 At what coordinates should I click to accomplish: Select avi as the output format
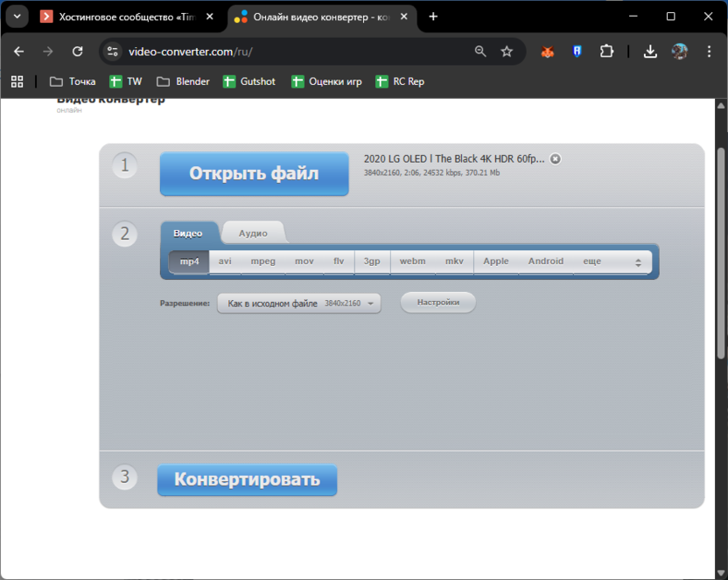tap(225, 261)
